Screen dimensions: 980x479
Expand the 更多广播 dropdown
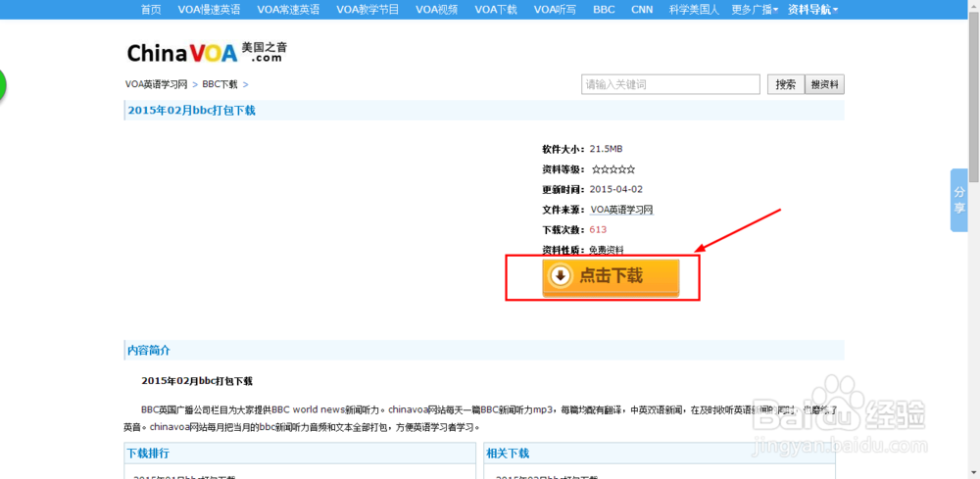click(755, 10)
